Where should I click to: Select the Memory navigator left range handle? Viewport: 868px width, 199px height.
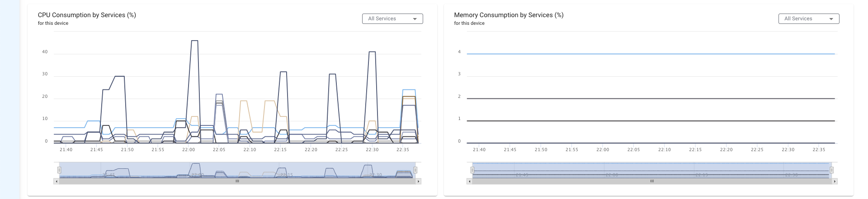(472, 170)
